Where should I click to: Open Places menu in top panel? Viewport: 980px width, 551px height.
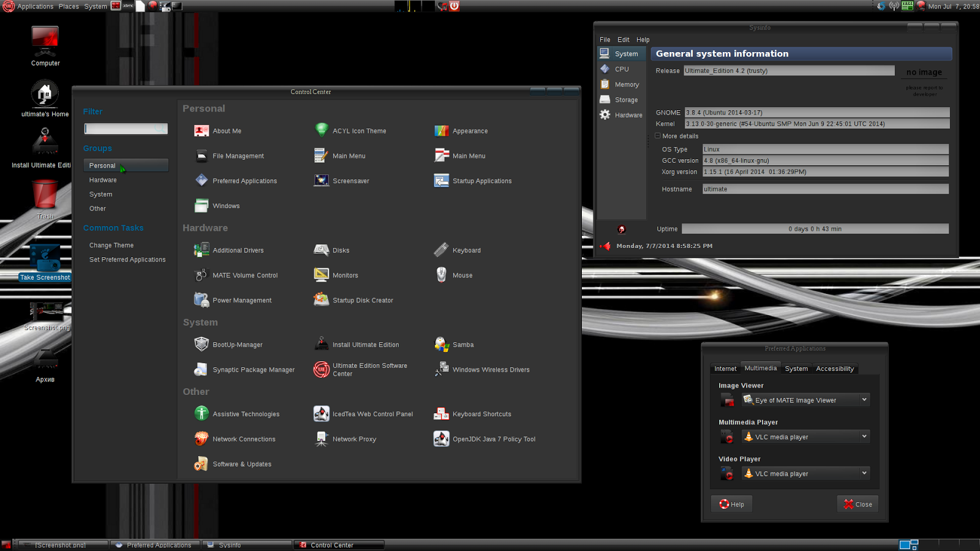[69, 6]
